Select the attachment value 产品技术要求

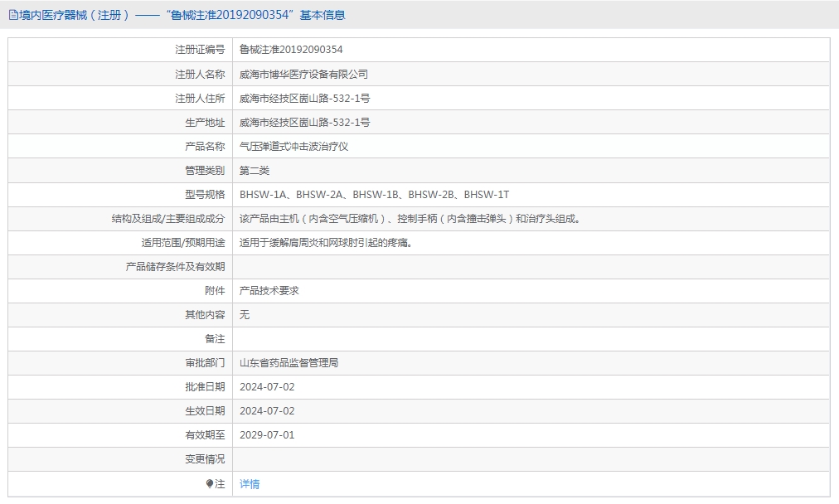click(269, 291)
